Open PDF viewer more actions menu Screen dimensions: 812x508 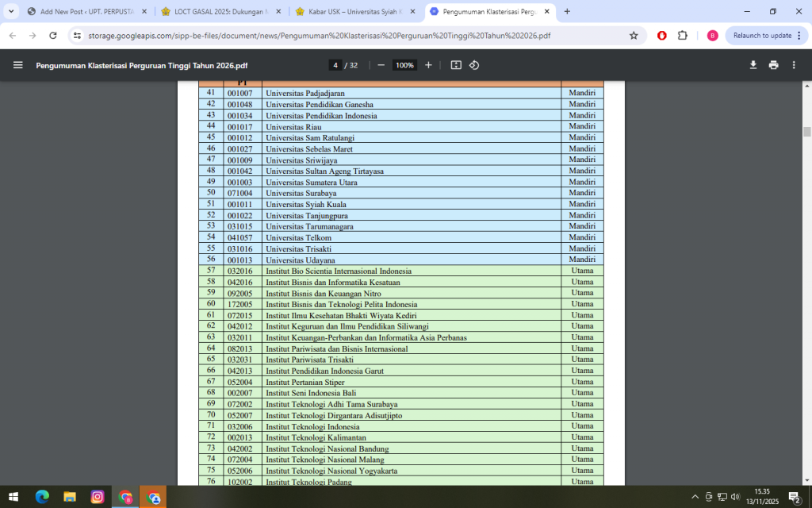click(793, 65)
